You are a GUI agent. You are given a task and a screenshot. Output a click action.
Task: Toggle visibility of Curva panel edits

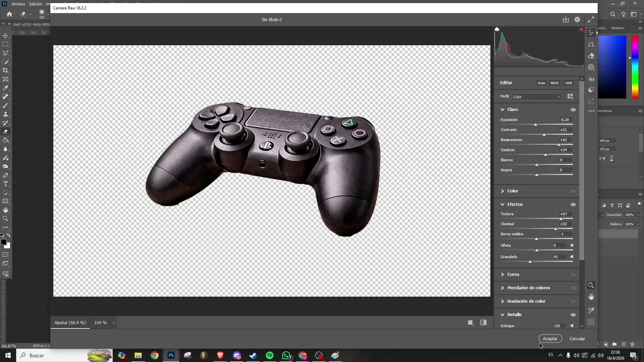point(573,275)
